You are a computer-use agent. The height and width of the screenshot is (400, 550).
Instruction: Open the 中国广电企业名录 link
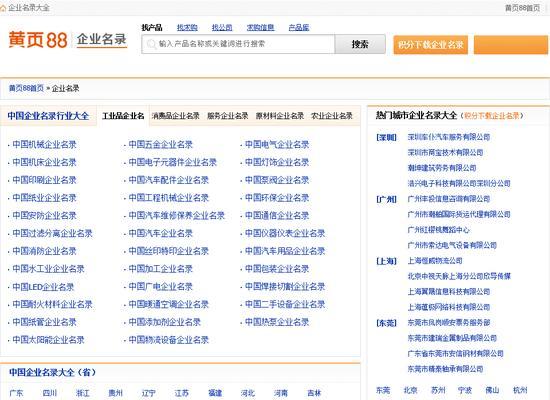161,287
